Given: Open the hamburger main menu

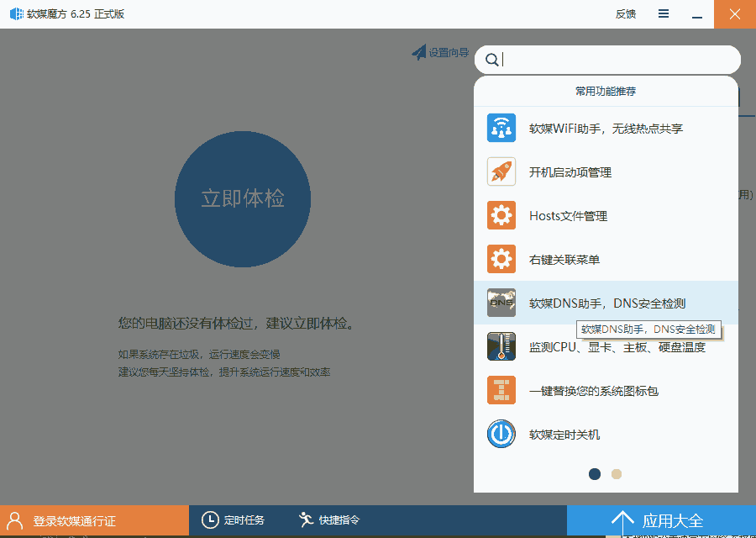Looking at the screenshot, I should tap(664, 13).
